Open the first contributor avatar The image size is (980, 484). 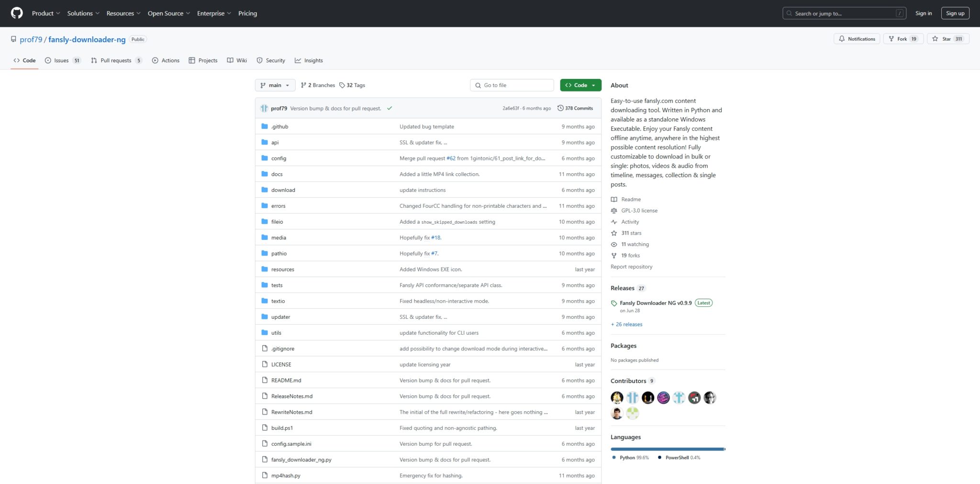point(617,397)
